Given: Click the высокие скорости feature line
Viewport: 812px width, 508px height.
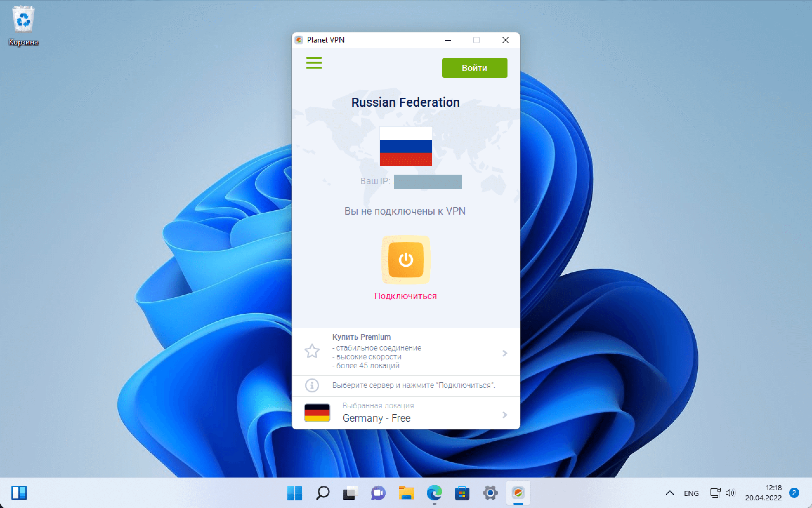Looking at the screenshot, I should point(367,357).
